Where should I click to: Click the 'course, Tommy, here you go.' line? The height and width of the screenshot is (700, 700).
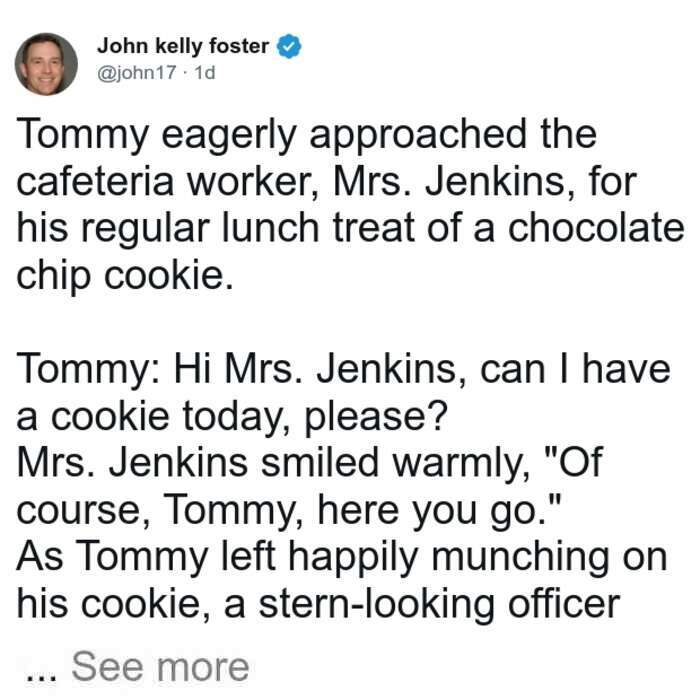click(x=288, y=512)
